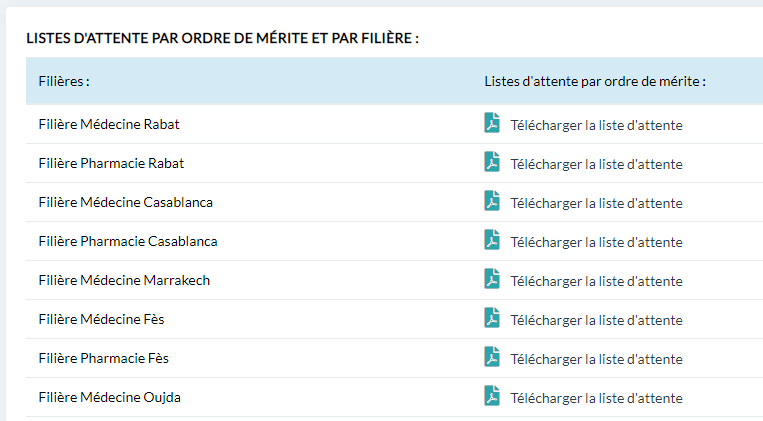
Task: Download waiting list link for Médecine Rabat
Action: pyautogui.click(x=596, y=125)
